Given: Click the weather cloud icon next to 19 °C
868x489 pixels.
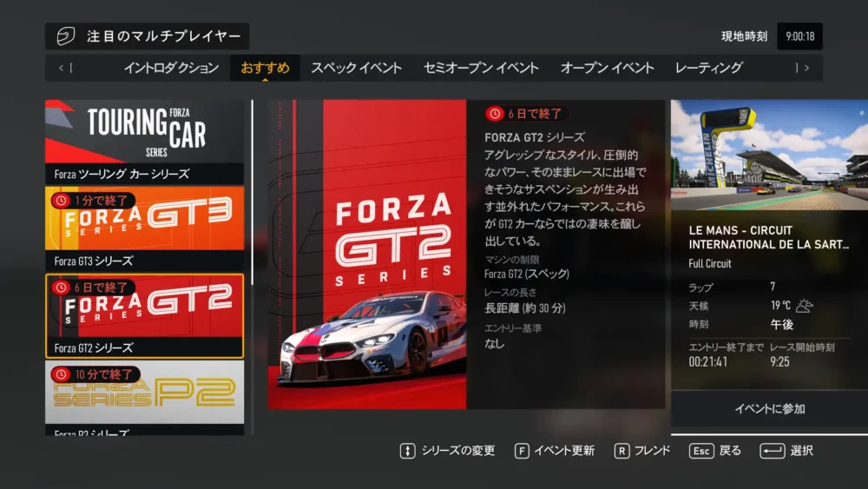Looking at the screenshot, I should 805,306.
